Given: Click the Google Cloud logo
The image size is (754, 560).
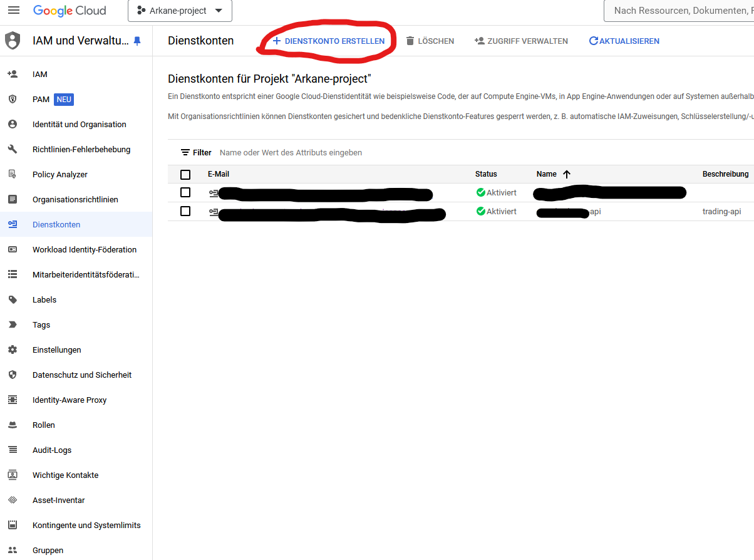Looking at the screenshot, I should [x=70, y=11].
